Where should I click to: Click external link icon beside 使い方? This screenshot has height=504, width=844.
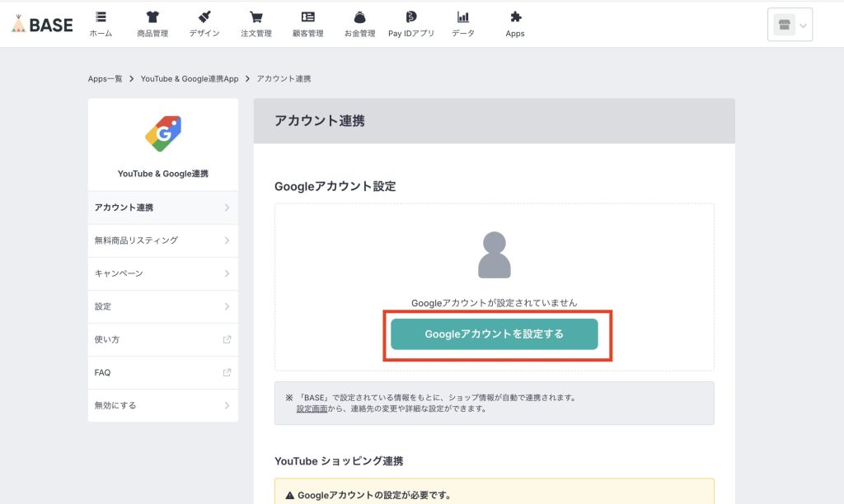[x=227, y=339]
